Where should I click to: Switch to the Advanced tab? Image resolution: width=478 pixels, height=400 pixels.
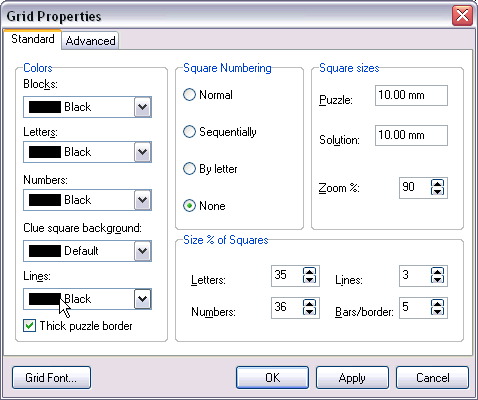pos(90,41)
